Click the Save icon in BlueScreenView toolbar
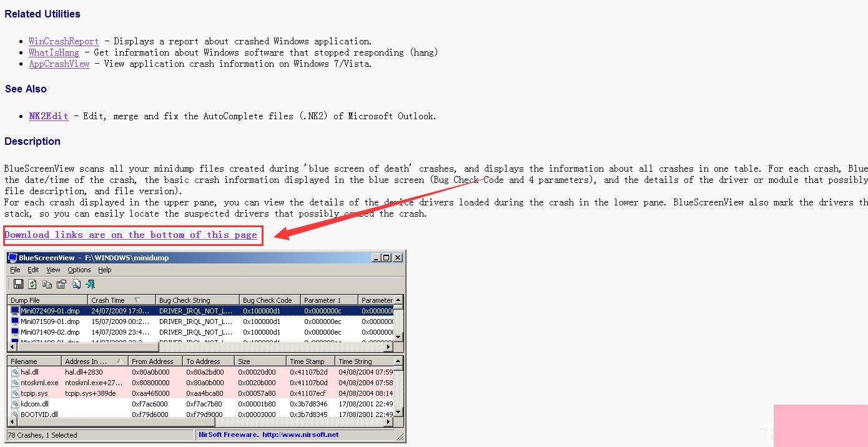The width and height of the screenshot is (868, 447). 18,284
